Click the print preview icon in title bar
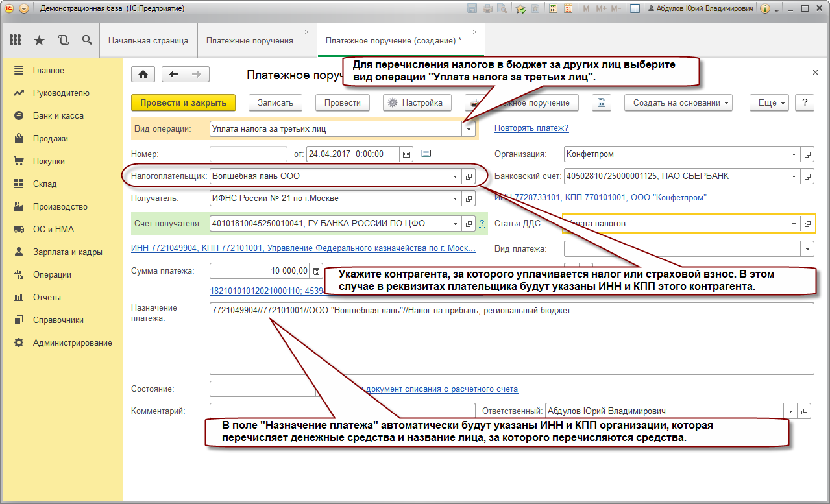This screenshot has height=504, width=830. (500, 9)
